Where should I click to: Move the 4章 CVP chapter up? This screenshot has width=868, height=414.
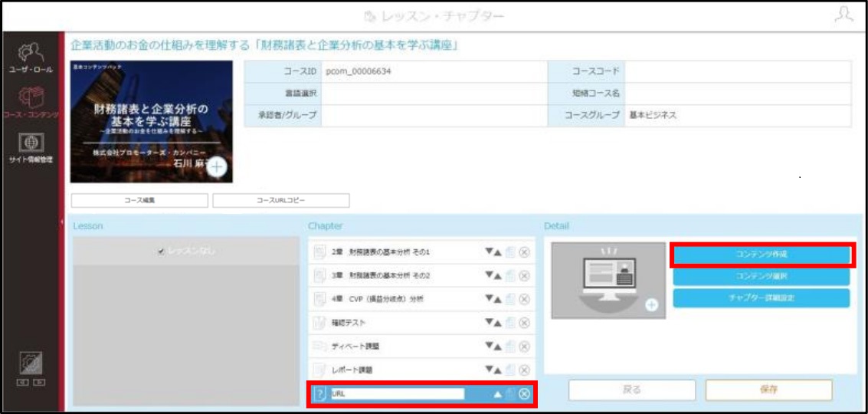click(x=498, y=299)
